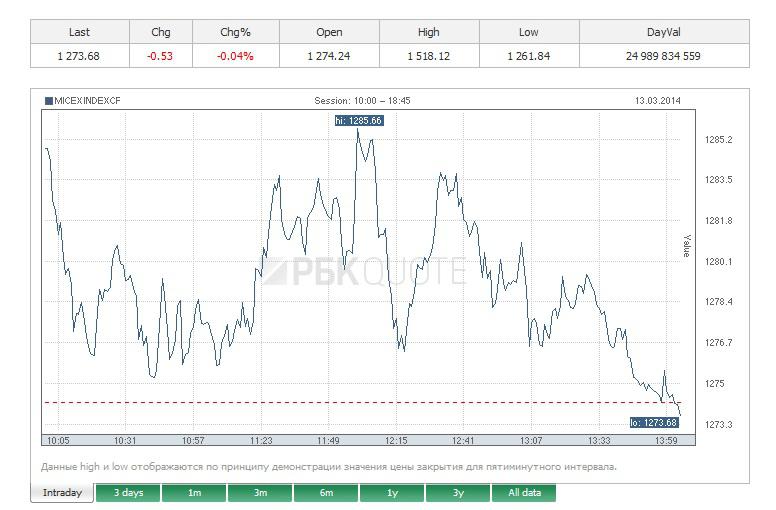Click the DayVal column header
This screenshot has height=510, width=776.
(x=664, y=32)
